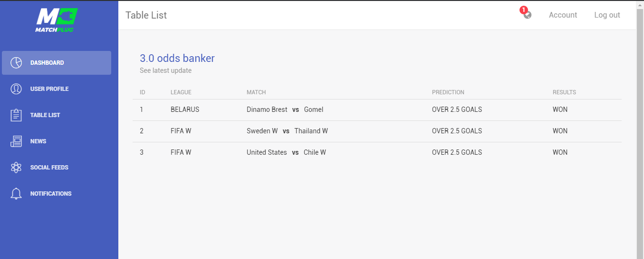This screenshot has height=259, width=644.
Task: Go to User Profile page
Action: pos(57,89)
